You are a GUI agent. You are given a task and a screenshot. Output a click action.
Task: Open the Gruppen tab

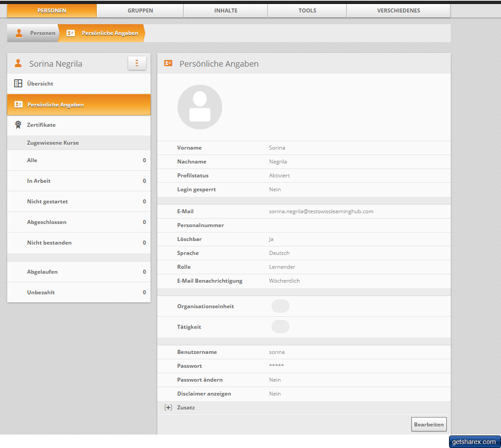(140, 11)
